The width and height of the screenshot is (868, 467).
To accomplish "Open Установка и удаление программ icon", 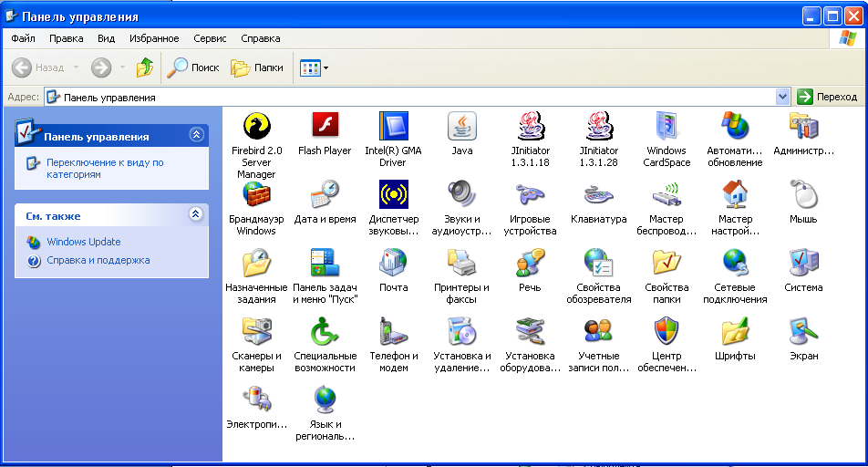I will click(x=461, y=331).
